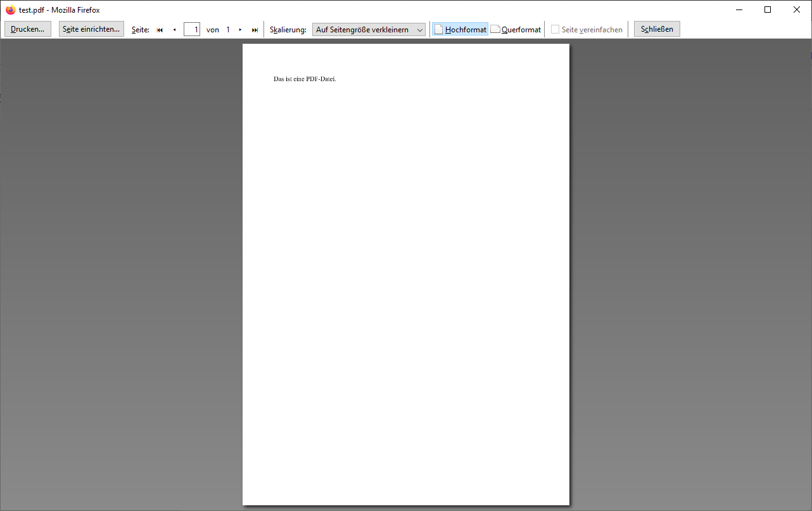This screenshot has width=812, height=511.
Task: Click the 'Seite:' label next to page navigation
Action: point(141,30)
